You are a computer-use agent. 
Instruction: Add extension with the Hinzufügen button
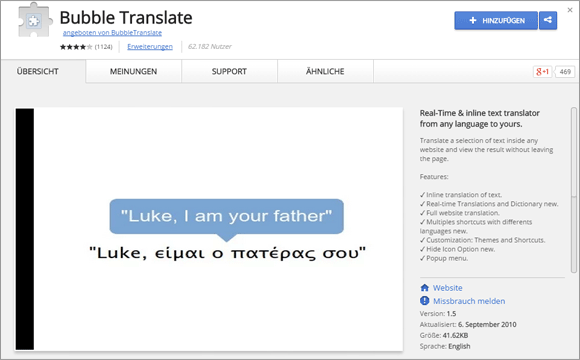[x=496, y=20]
